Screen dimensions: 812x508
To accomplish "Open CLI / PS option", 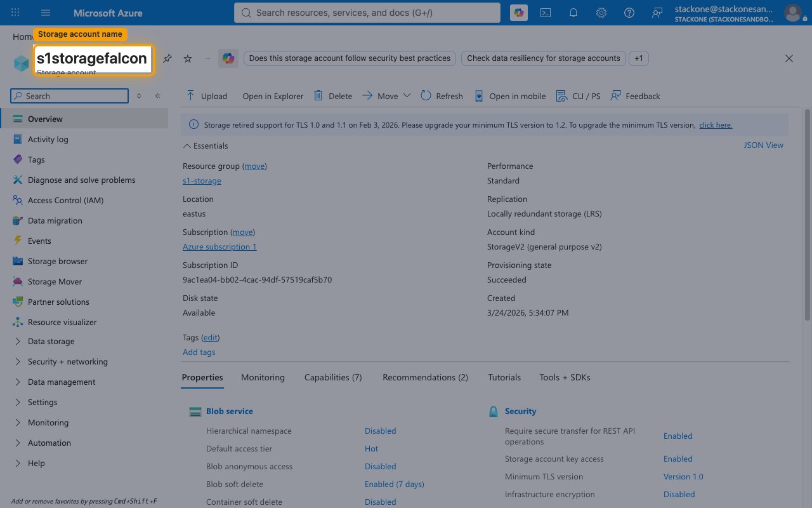I will point(578,96).
